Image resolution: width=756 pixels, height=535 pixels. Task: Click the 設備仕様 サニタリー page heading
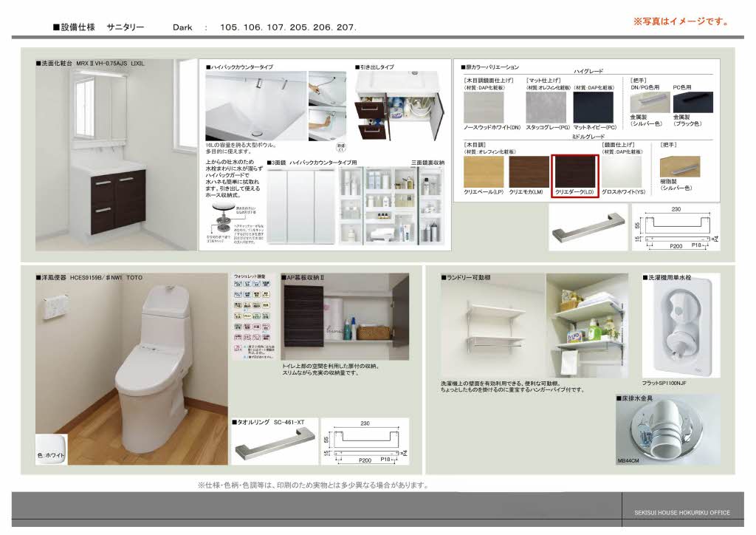click(99, 27)
